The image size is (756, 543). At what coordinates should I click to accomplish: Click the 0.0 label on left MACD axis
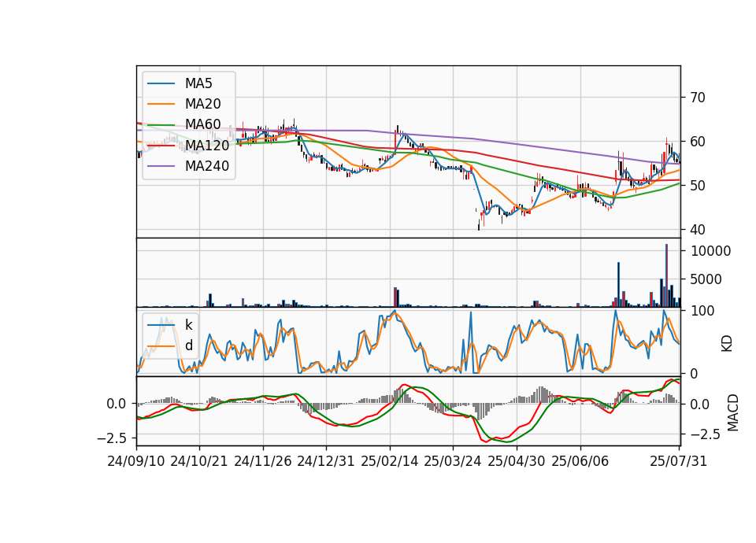(117, 404)
